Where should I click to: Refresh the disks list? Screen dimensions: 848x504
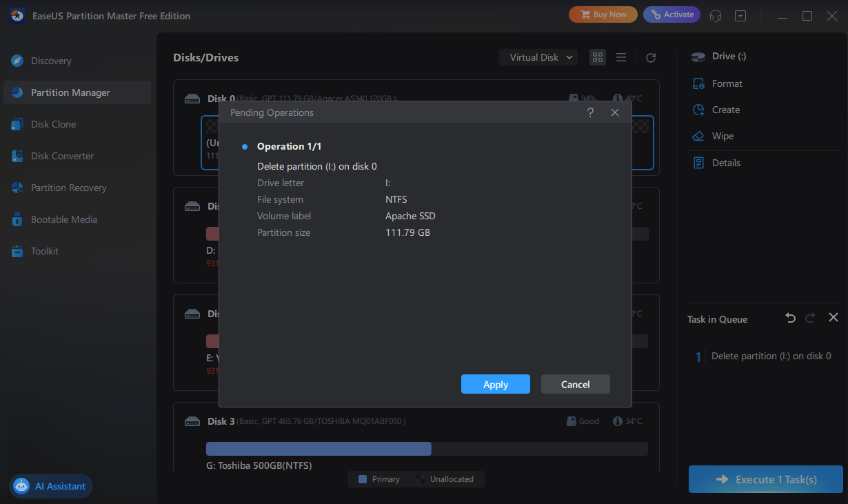click(x=651, y=58)
